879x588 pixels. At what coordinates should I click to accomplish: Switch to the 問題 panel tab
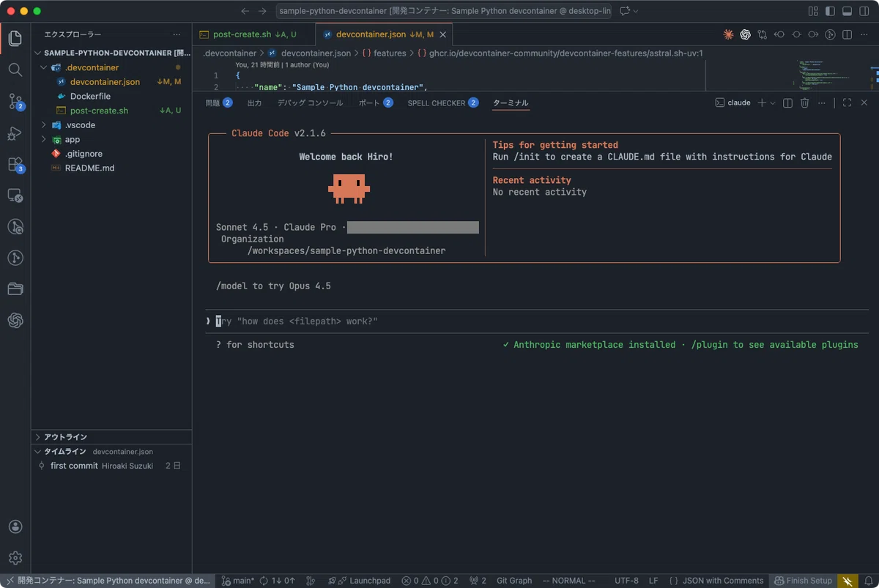click(219, 103)
